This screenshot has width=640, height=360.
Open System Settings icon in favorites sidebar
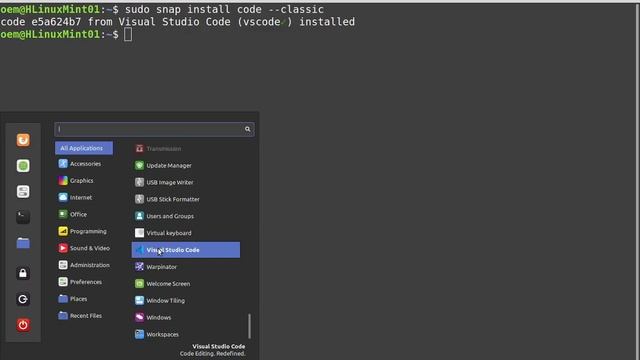click(x=23, y=191)
